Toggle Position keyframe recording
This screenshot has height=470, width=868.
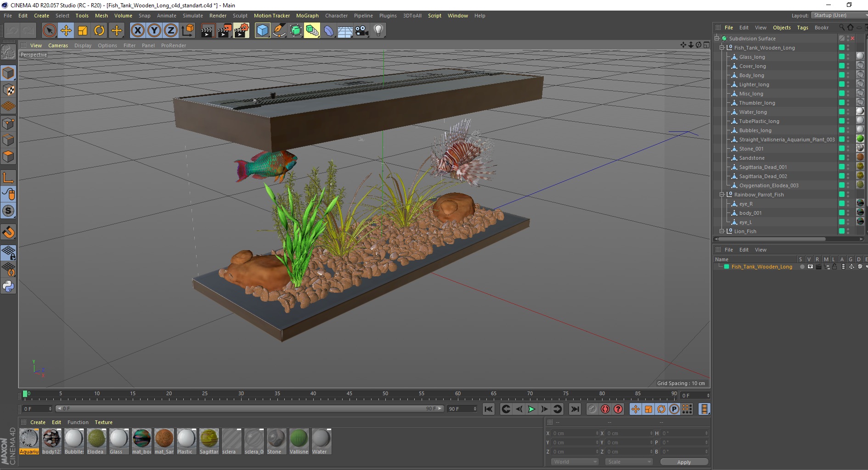[x=636, y=409]
